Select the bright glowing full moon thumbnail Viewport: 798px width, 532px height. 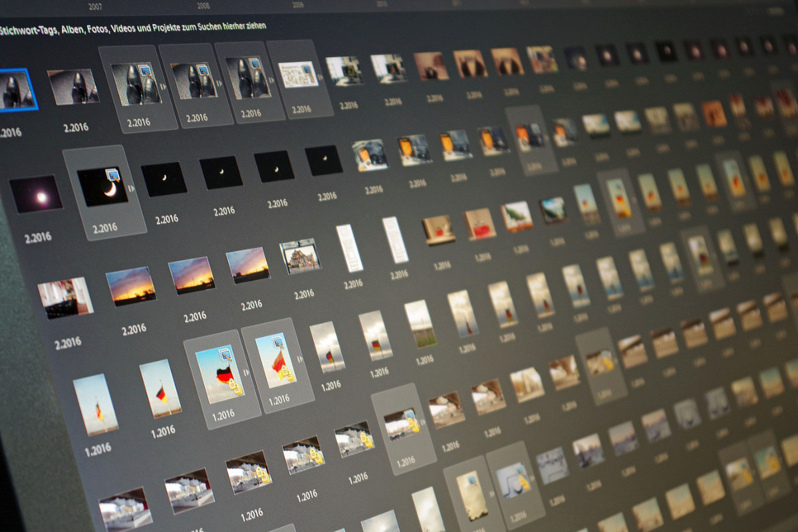click(35, 195)
